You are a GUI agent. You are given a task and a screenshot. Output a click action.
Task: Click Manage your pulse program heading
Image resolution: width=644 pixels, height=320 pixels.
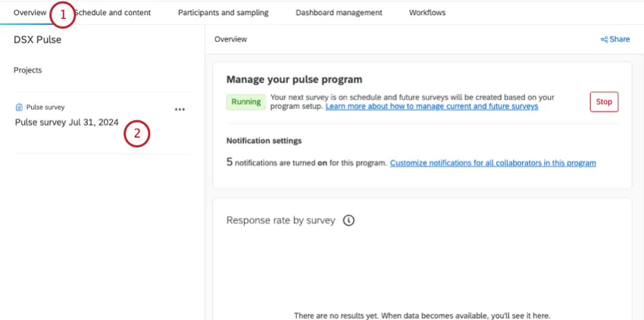tap(295, 79)
